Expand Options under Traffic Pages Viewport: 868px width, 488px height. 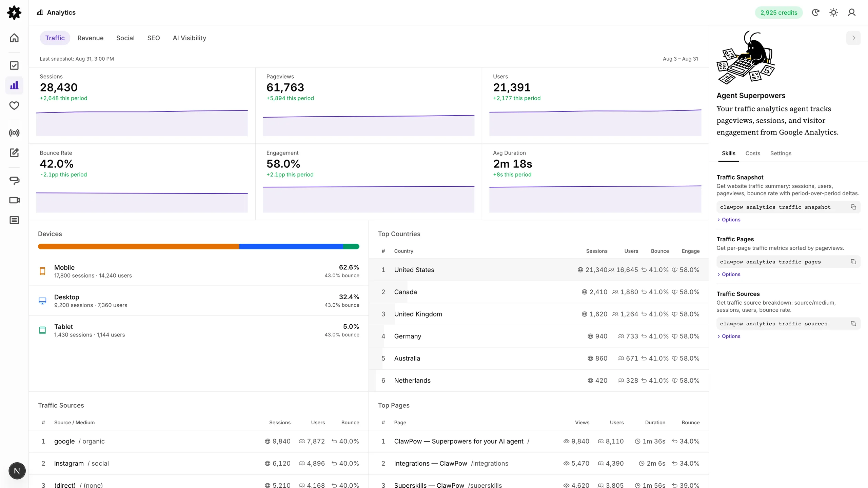(x=729, y=274)
